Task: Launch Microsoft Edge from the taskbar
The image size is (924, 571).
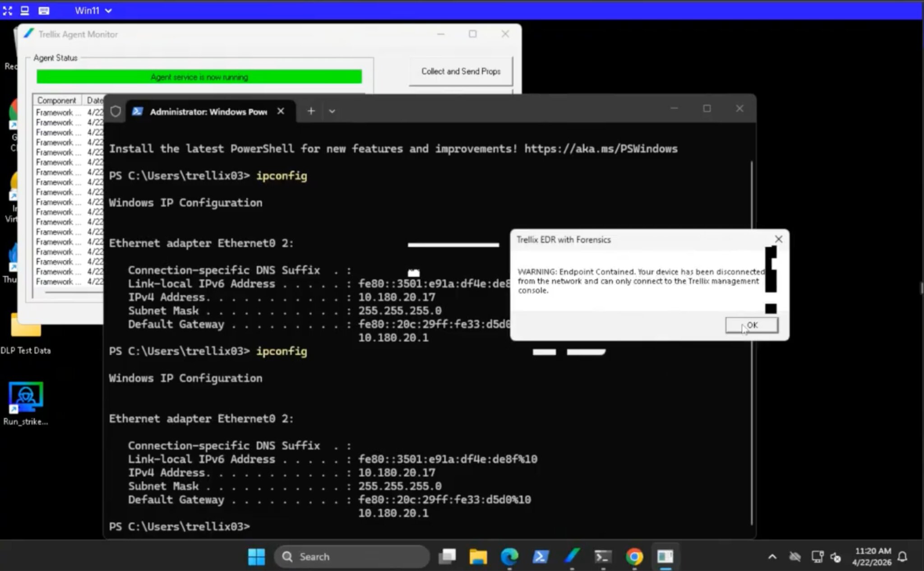Action: pos(509,557)
